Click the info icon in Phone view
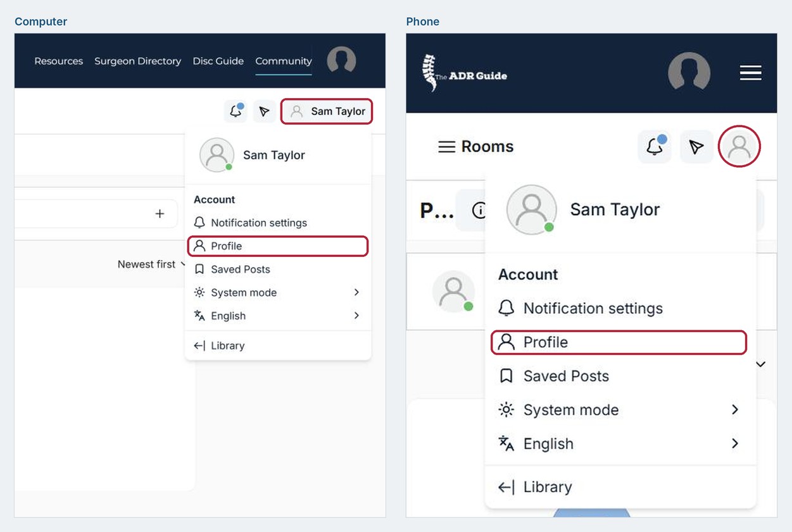Image resolution: width=792 pixels, height=532 pixels. click(479, 210)
